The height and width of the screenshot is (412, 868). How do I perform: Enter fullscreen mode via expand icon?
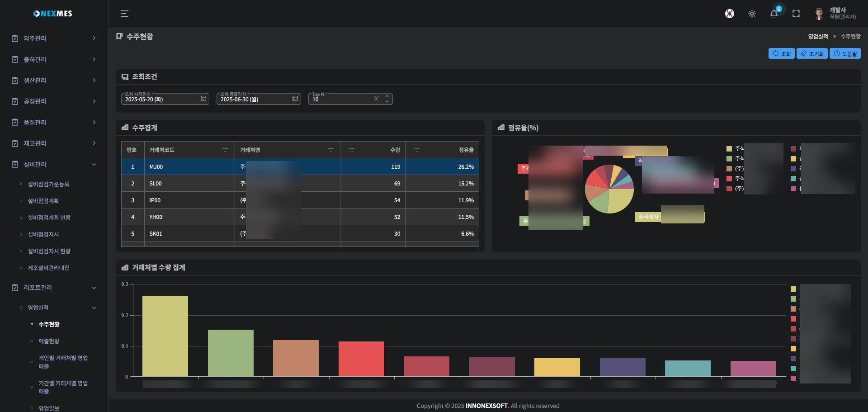click(x=796, y=14)
